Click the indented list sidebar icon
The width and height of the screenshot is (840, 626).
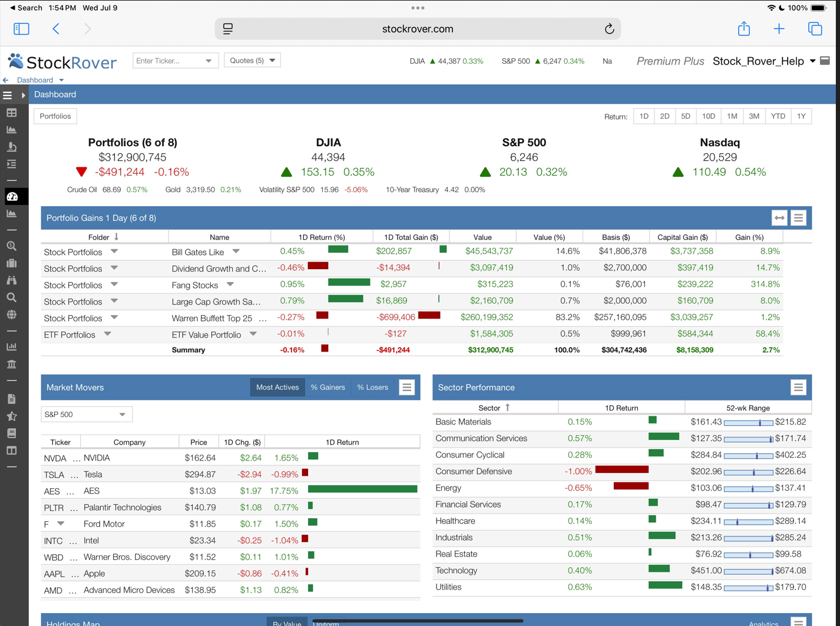pos(12,164)
